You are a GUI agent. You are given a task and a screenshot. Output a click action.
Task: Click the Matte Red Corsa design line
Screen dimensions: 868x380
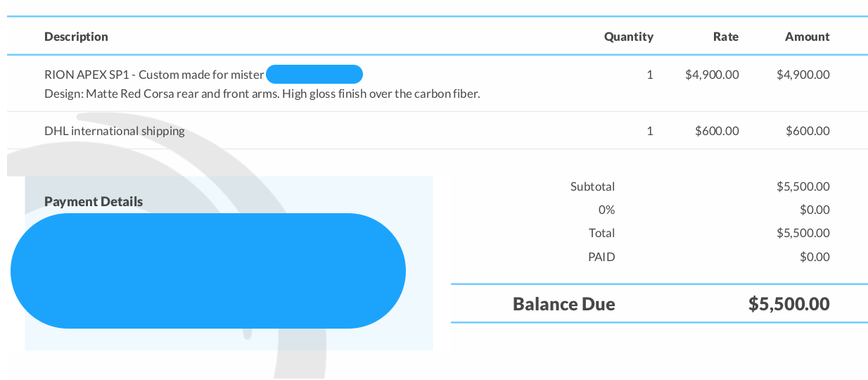(x=262, y=94)
